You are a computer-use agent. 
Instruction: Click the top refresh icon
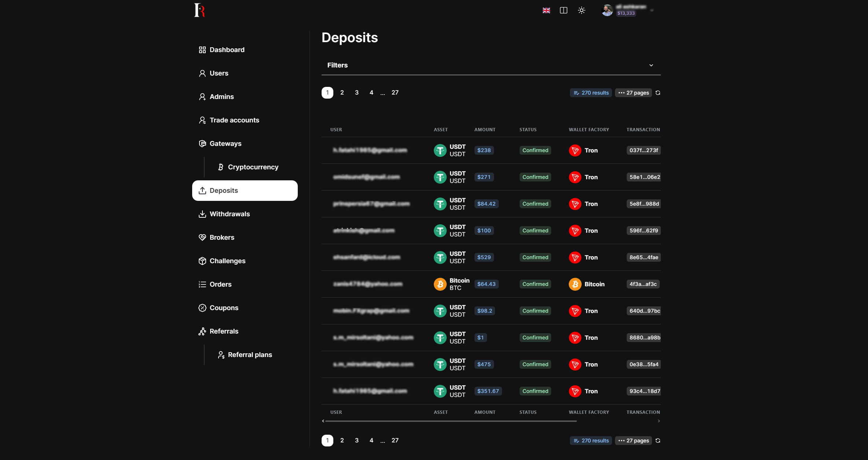tap(658, 93)
